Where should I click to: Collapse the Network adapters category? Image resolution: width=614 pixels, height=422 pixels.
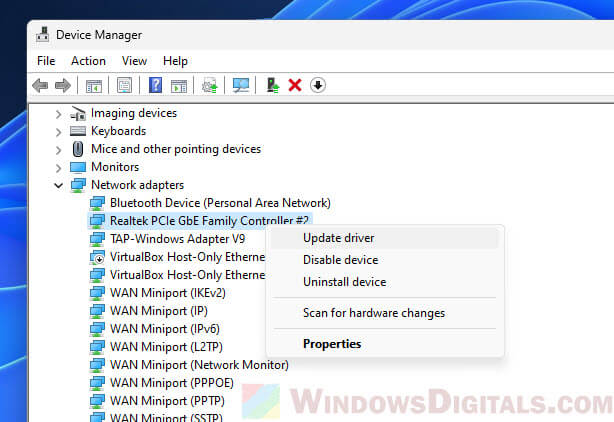[x=58, y=186]
